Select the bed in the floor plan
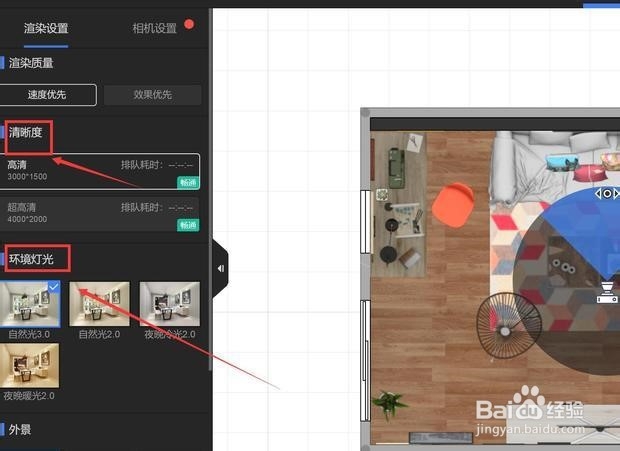 click(x=555, y=167)
